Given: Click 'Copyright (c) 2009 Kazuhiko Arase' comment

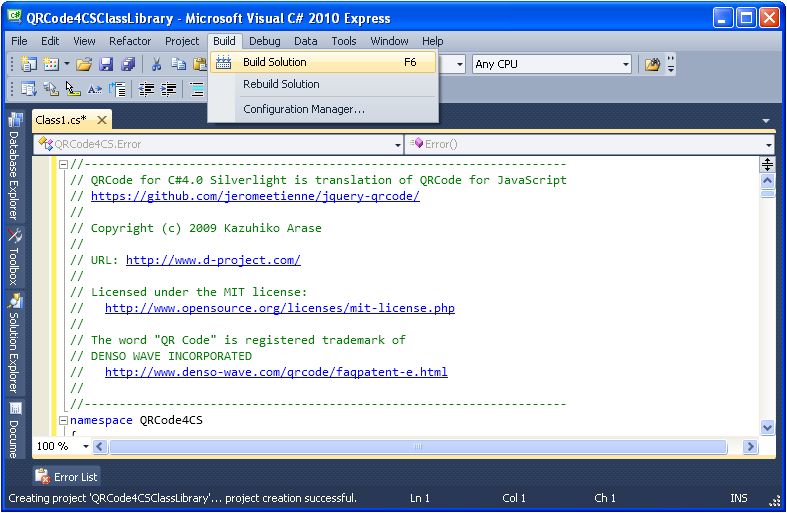Looking at the screenshot, I should [206, 228].
